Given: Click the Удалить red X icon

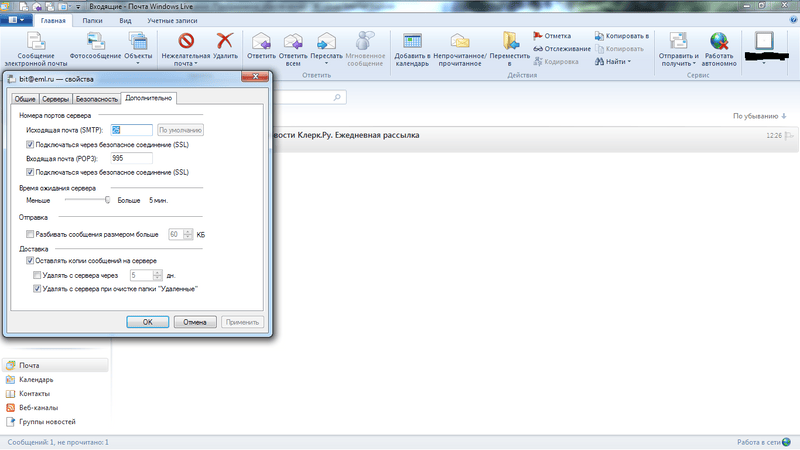Looking at the screenshot, I should (x=225, y=41).
